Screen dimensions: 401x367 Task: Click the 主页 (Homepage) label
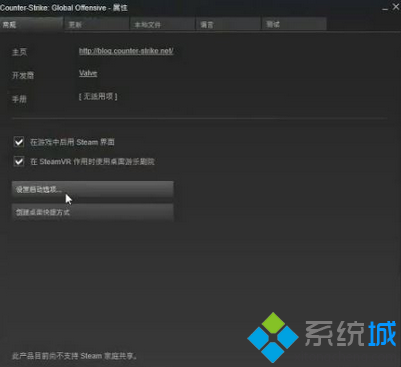20,52
